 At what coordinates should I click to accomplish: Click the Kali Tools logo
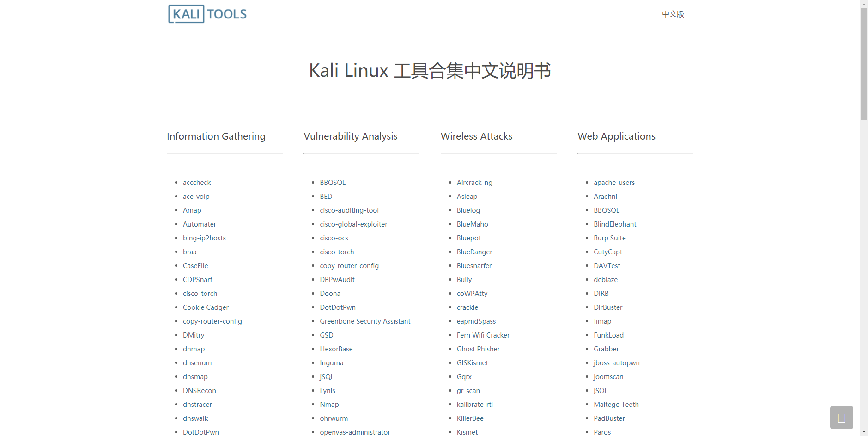[207, 14]
